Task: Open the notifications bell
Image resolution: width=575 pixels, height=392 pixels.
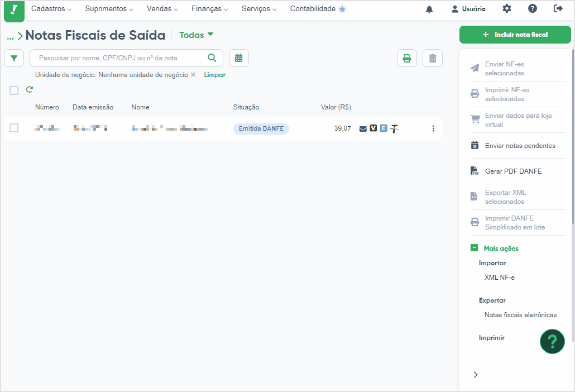Action: pyautogui.click(x=429, y=9)
